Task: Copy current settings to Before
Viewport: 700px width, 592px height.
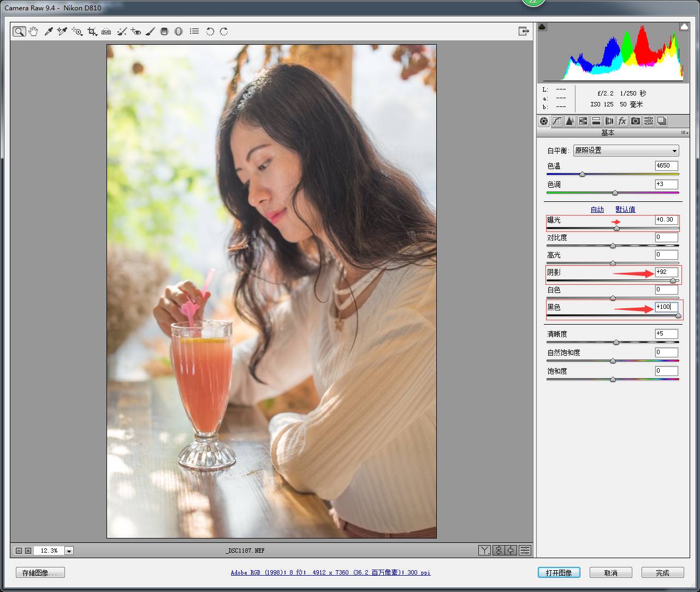Action: point(511,551)
